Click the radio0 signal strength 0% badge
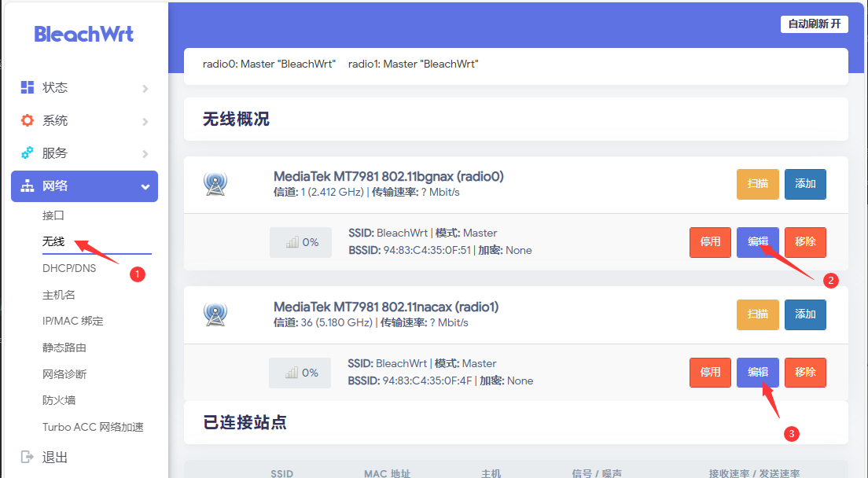The height and width of the screenshot is (478, 868). click(x=300, y=242)
